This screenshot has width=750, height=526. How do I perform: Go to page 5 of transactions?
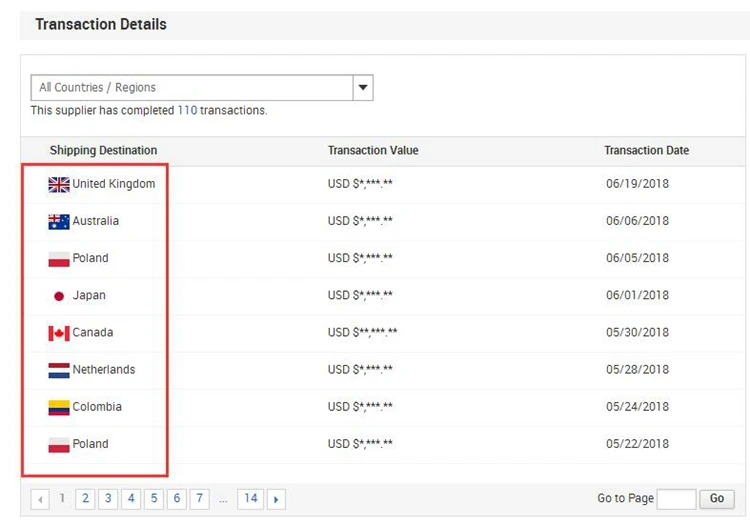click(x=154, y=498)
